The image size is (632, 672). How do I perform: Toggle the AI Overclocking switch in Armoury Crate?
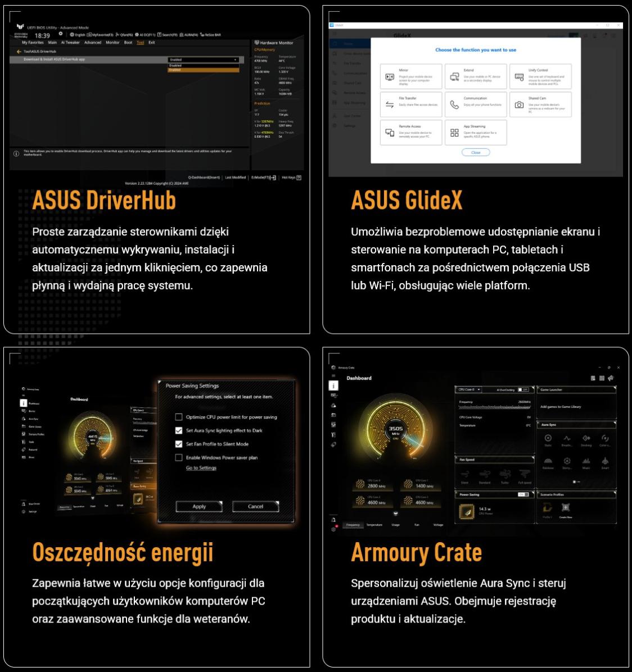523,389
